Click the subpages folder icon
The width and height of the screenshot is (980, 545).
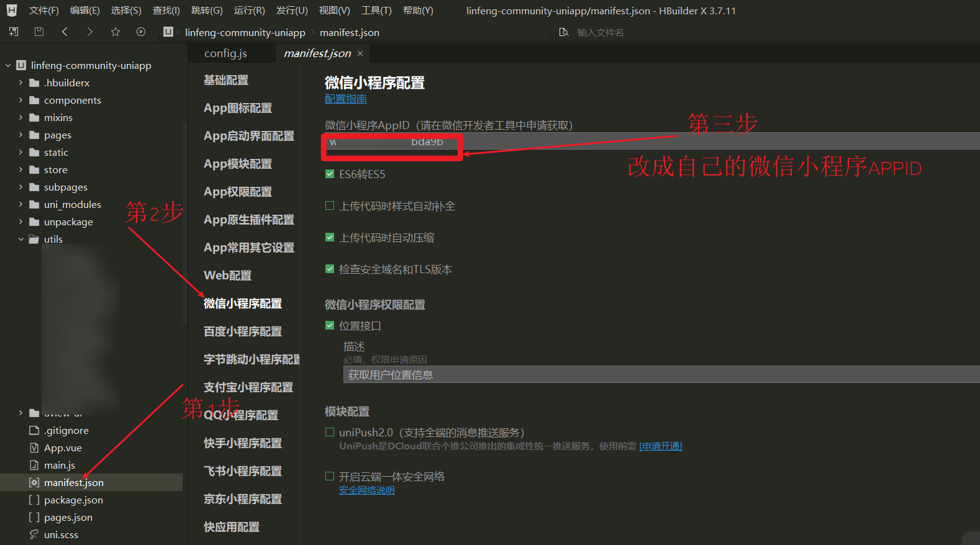coord(34,187)
